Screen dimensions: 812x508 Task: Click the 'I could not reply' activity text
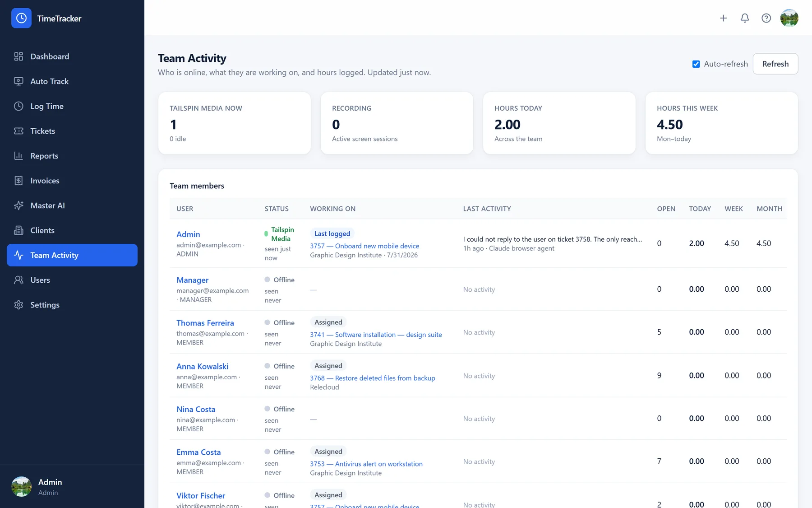pyautogui.click(x=553, y=239)
